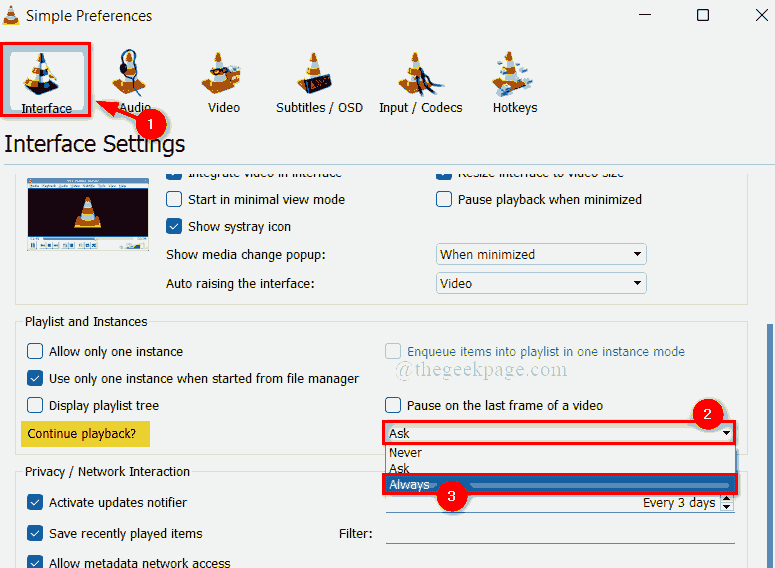Enable Allow only one instance
Screen dimensions: 775x568
coord(36,352)
